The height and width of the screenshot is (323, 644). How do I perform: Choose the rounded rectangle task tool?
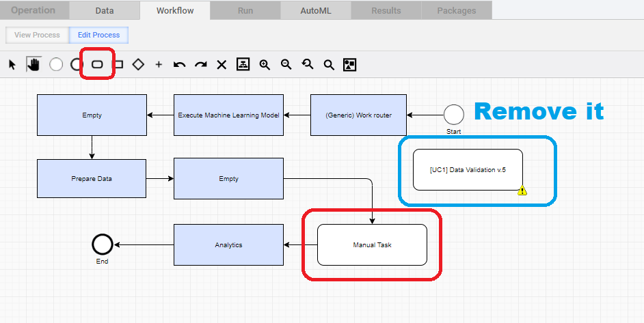tap(97, 64)
